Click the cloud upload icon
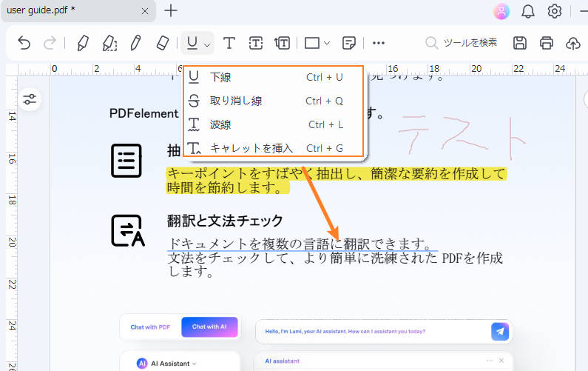This screenshot has width=588, height=371. [573, 43]
